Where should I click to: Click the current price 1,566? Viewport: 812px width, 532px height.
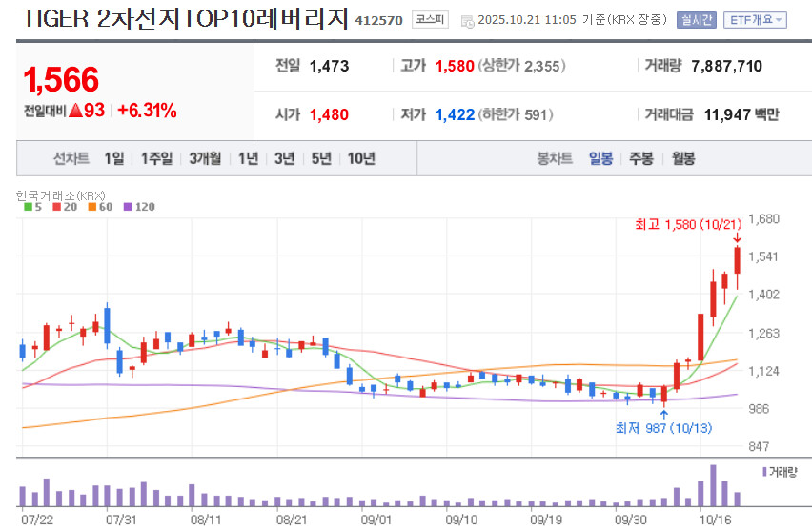61,80
